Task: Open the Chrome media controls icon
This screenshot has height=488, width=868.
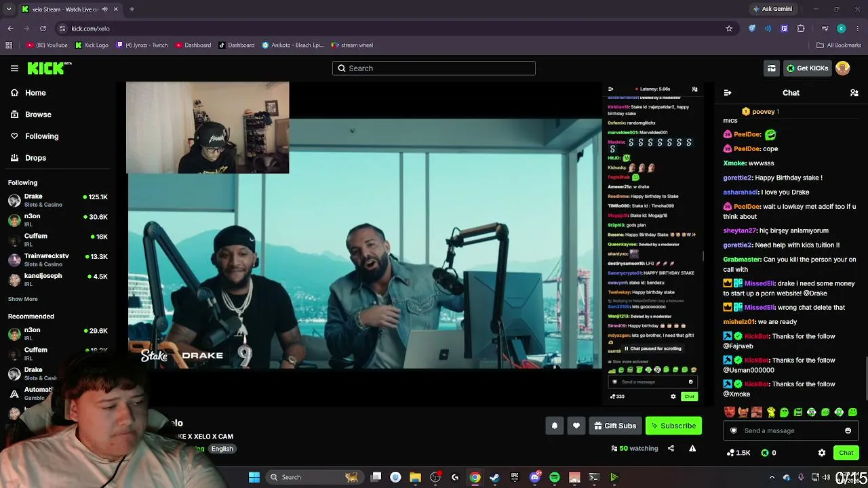Action: click(x=825, y=28)
